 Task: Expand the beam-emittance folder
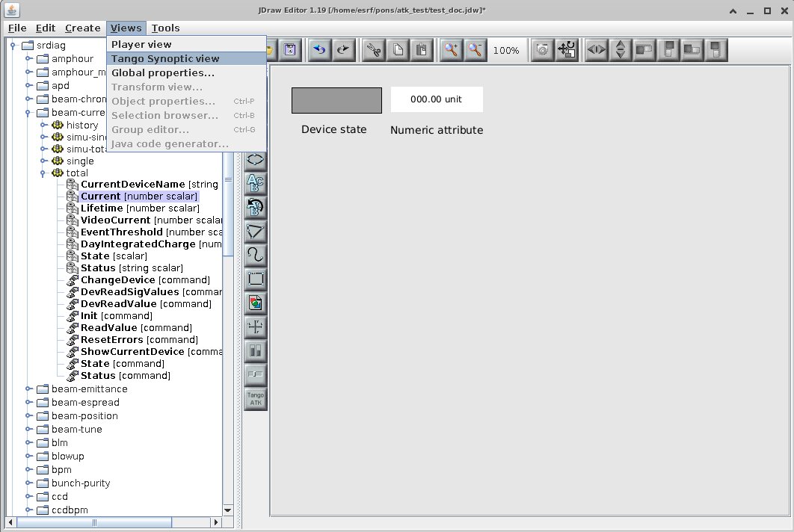tap(29, 389)
